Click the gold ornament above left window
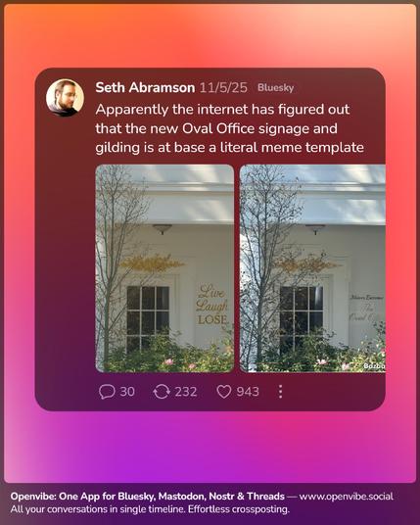Viewport: 420px width, 525px height. coord(153,262)
